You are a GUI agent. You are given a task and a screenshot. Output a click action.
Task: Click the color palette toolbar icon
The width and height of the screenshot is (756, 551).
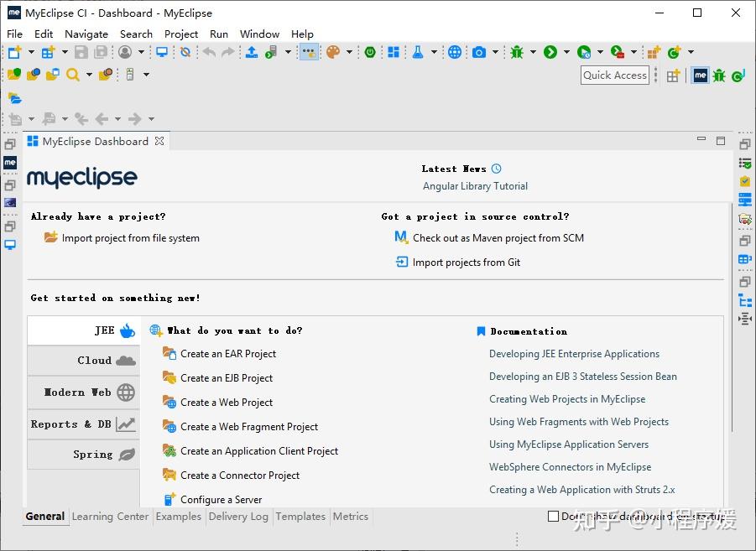[333, 52]
